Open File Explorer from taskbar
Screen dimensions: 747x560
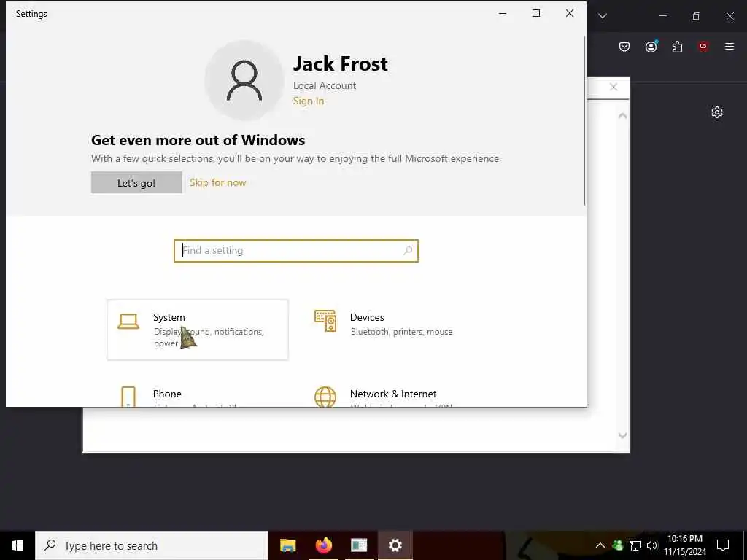pos(287,545)
